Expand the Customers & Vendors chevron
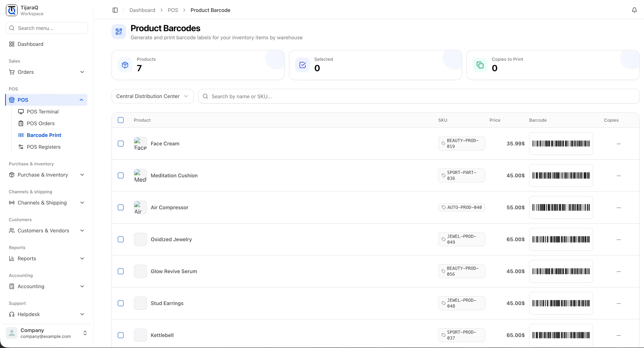The width and height of the screenshot is (644, 348). click(x=82, y=230)
